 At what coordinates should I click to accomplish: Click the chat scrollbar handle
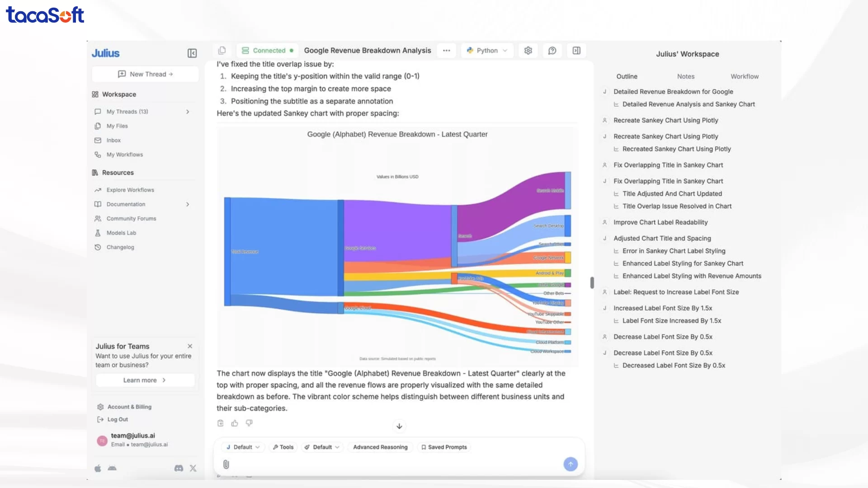[592, 282]
